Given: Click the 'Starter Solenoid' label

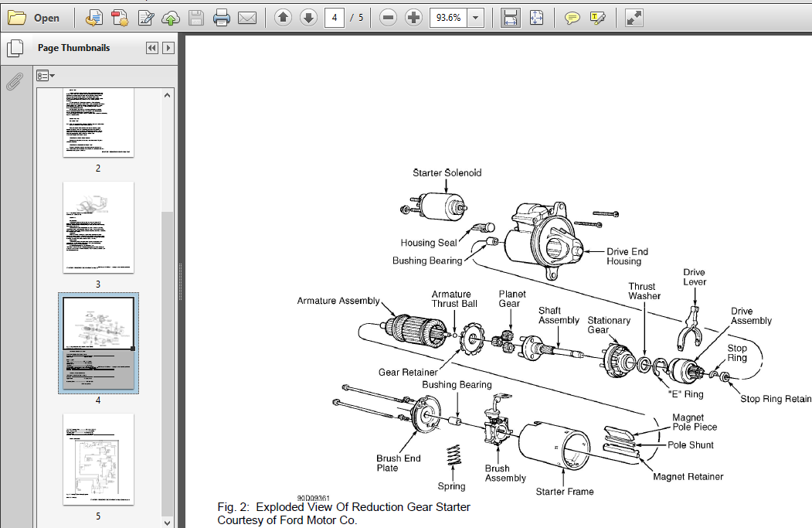Looking at the screenshot, I should pos(447,173).
